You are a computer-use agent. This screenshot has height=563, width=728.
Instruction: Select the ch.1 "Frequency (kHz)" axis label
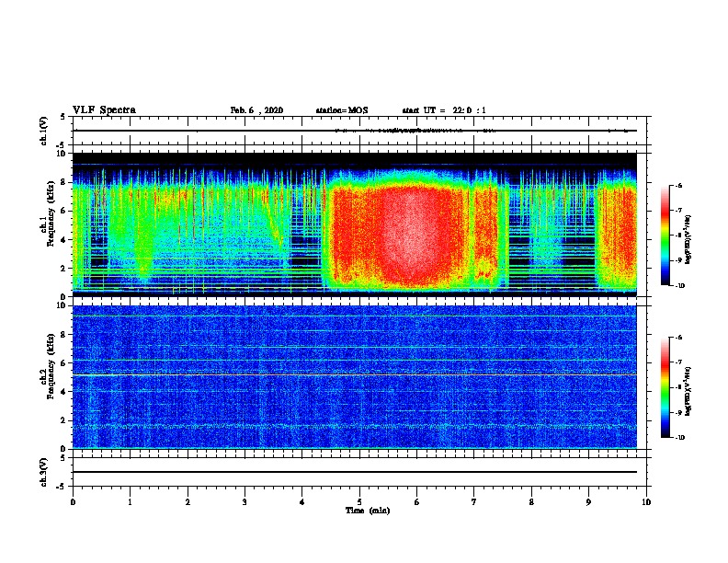tap(51, 214)
